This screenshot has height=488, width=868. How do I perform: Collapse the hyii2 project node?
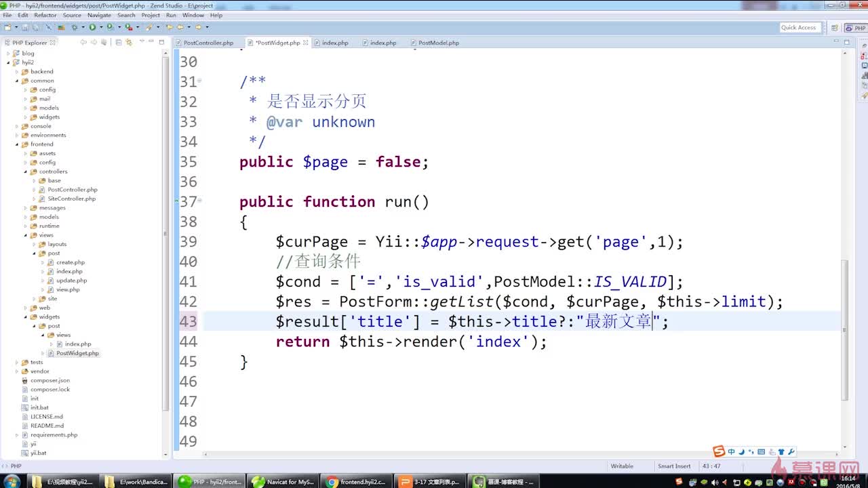tap(8, 62)
